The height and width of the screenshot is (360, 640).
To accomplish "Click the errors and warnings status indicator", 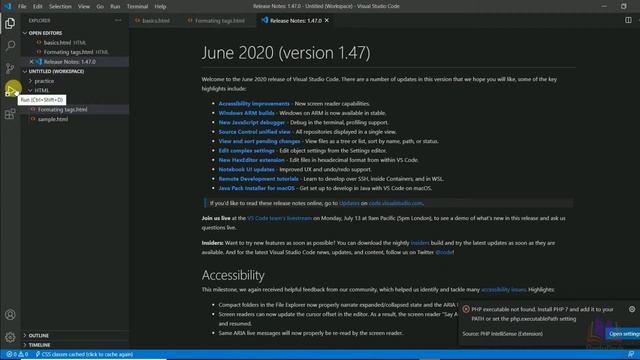I will pos(17,354).
